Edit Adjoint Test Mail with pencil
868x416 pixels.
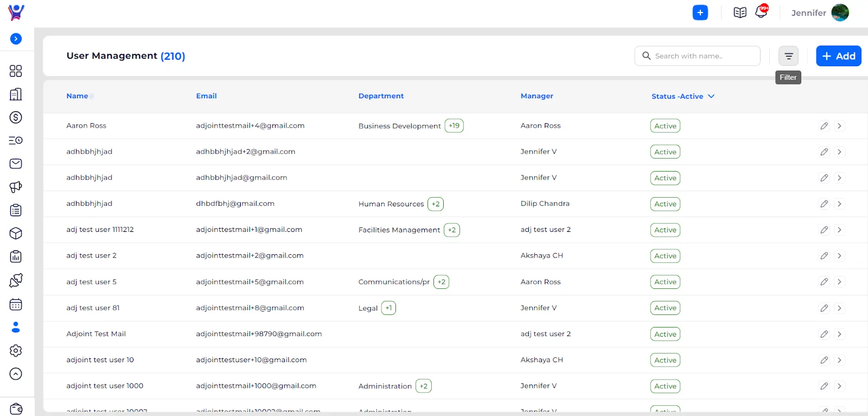(x=824, y=334)
